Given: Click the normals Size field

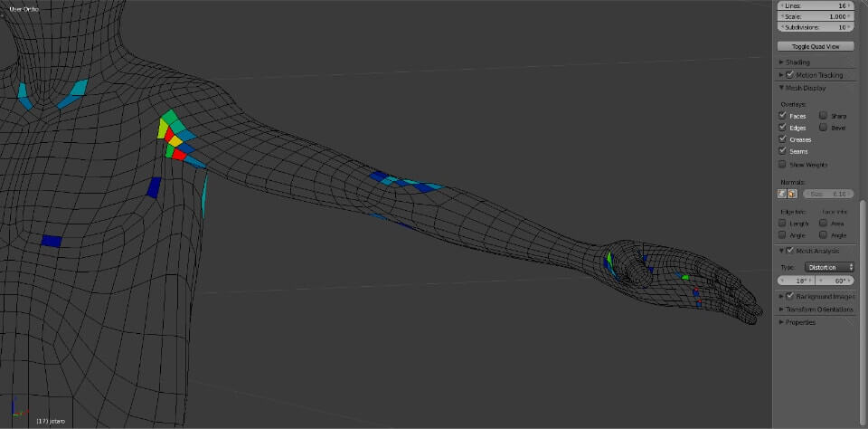Looking at the screenshot, I should (828, 194).
